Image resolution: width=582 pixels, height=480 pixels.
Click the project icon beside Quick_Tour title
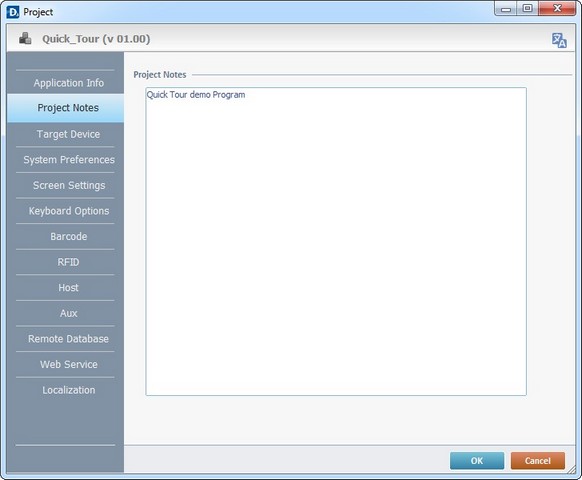coord(25,38)
